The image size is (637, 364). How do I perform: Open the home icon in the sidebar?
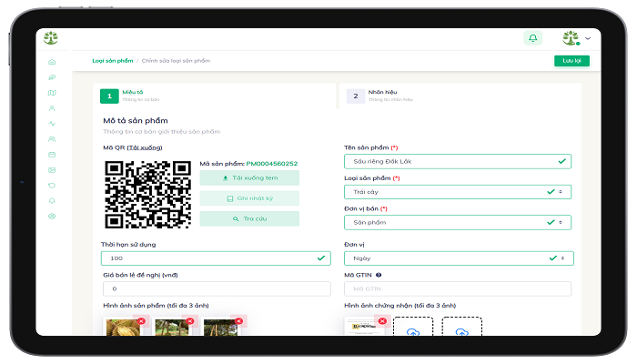click(x=52, y=62)
